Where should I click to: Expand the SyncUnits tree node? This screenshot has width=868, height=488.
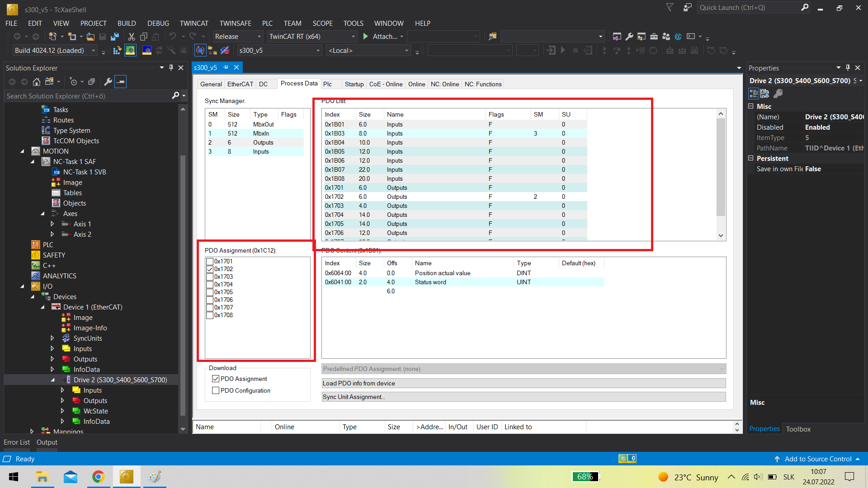click(x=52, y=338)
